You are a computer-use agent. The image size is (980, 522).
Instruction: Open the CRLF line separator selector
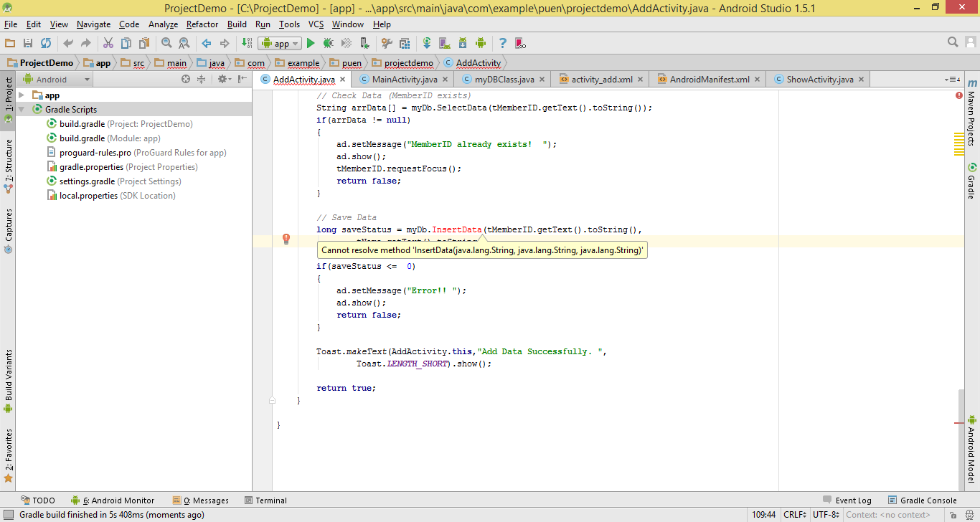coord(796,515)
